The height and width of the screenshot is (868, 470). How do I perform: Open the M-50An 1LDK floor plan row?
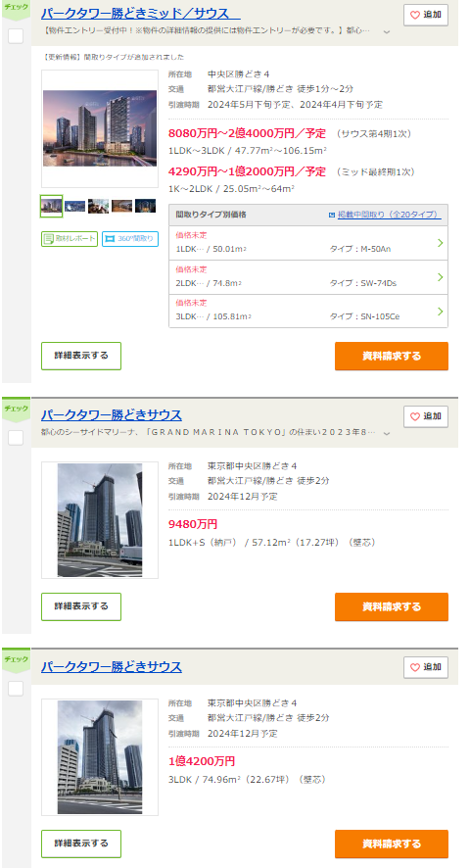(308, 243)
